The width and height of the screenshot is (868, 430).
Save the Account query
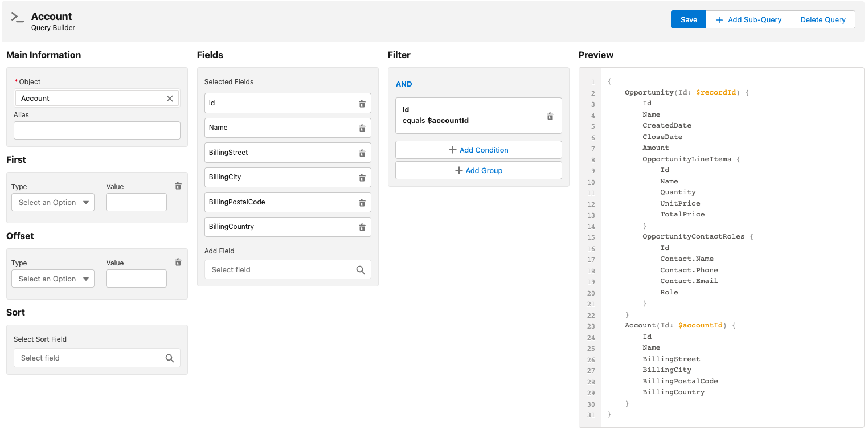tap(687, 19)
